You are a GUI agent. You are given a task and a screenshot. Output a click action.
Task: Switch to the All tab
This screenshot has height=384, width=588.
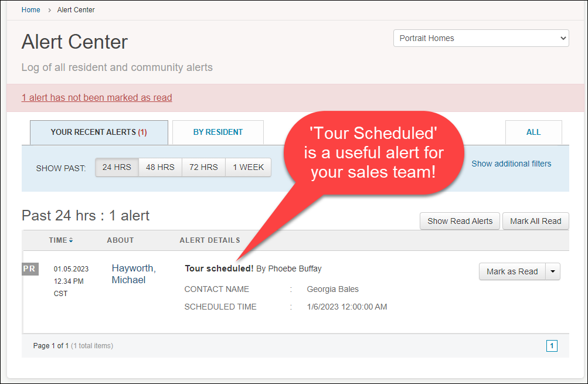(x=533, y=132)
